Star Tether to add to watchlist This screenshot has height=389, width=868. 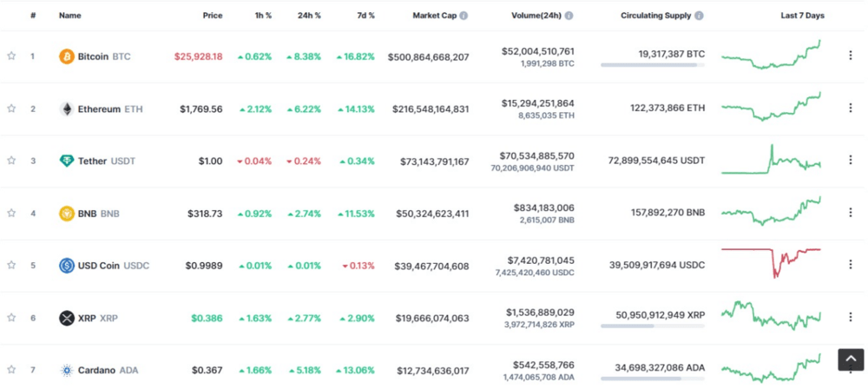(x=11, y=161)
